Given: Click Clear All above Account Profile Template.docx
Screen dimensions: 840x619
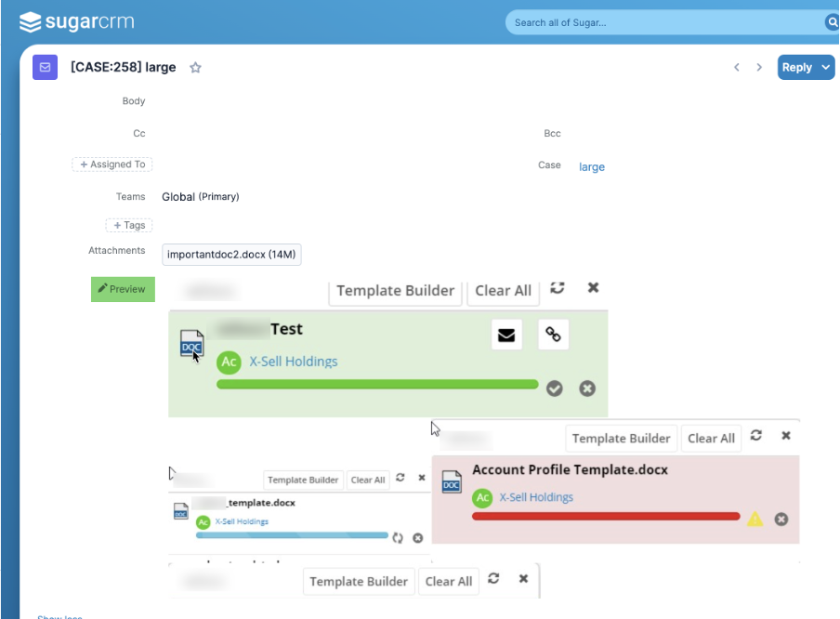Looking at the screenshot, I should [x=712, y=438].
